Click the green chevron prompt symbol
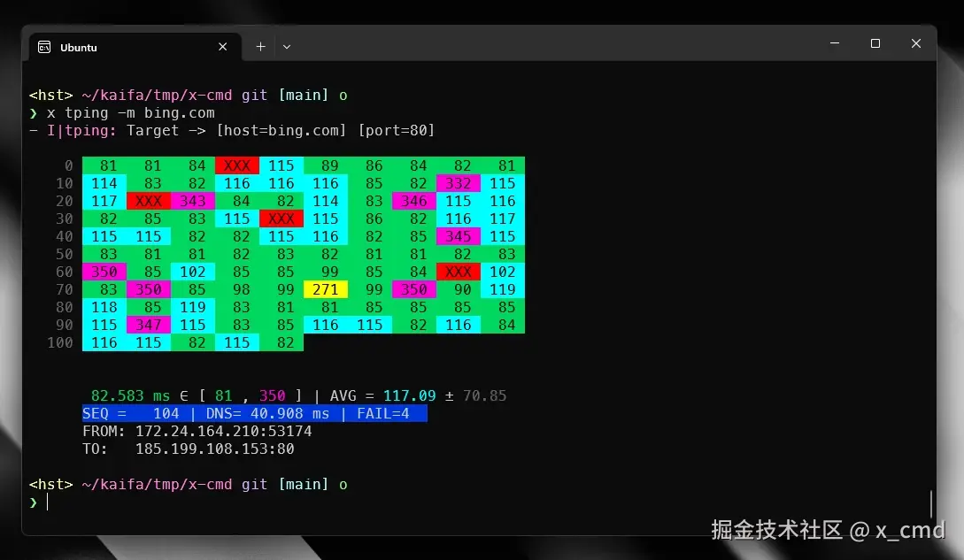This screenshot has height=560, width=964. 34,502
